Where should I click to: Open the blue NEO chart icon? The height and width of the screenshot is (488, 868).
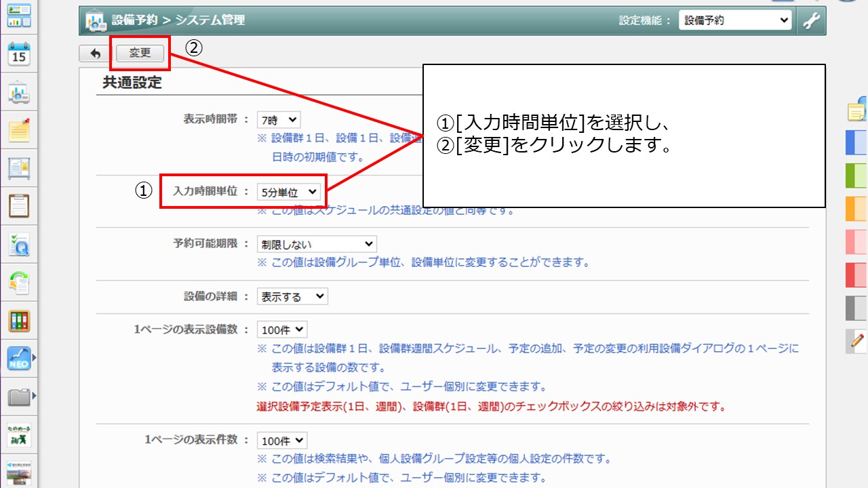(x=19, y=358)
